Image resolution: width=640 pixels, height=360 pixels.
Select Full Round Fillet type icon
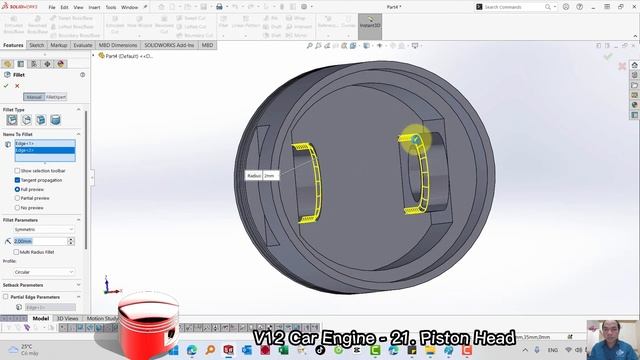55,120
